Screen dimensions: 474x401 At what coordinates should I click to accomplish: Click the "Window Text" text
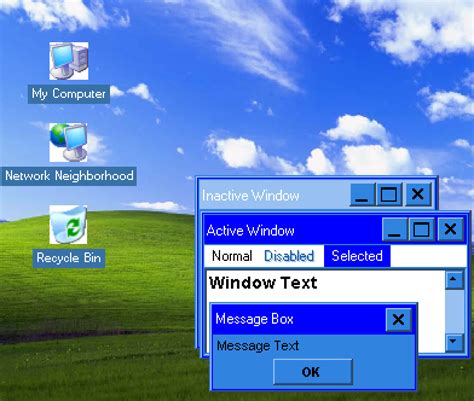click(x=263, y=283)
